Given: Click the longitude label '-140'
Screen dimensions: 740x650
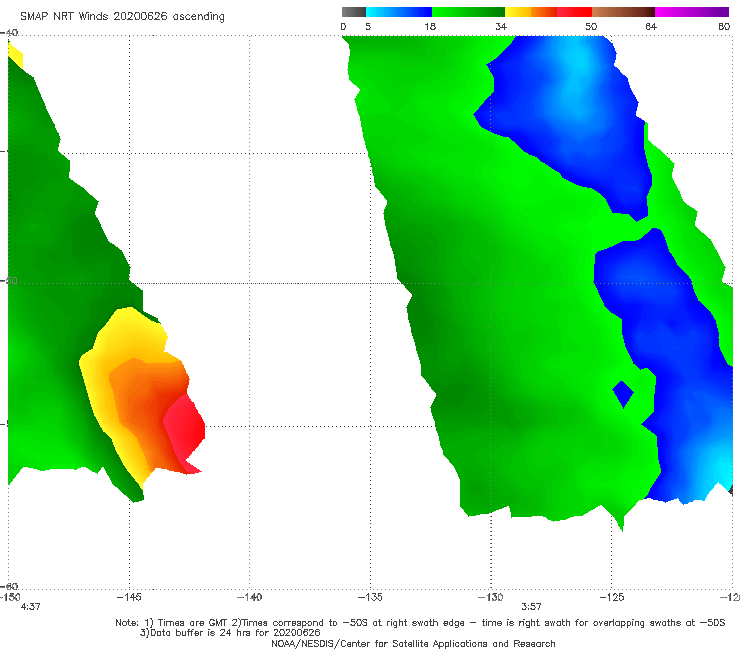Looking at the screenshot, I should pos(250,597).
